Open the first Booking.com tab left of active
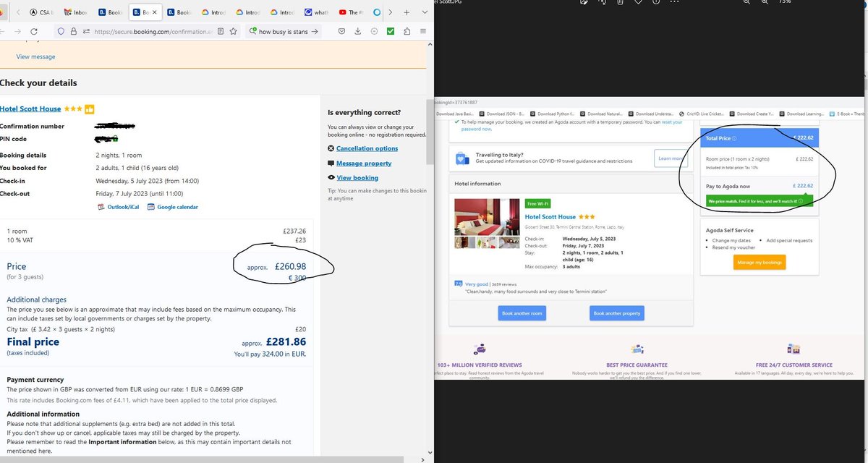Image resolution: width=868 pixels, height=463 pixels. [110, 12]
